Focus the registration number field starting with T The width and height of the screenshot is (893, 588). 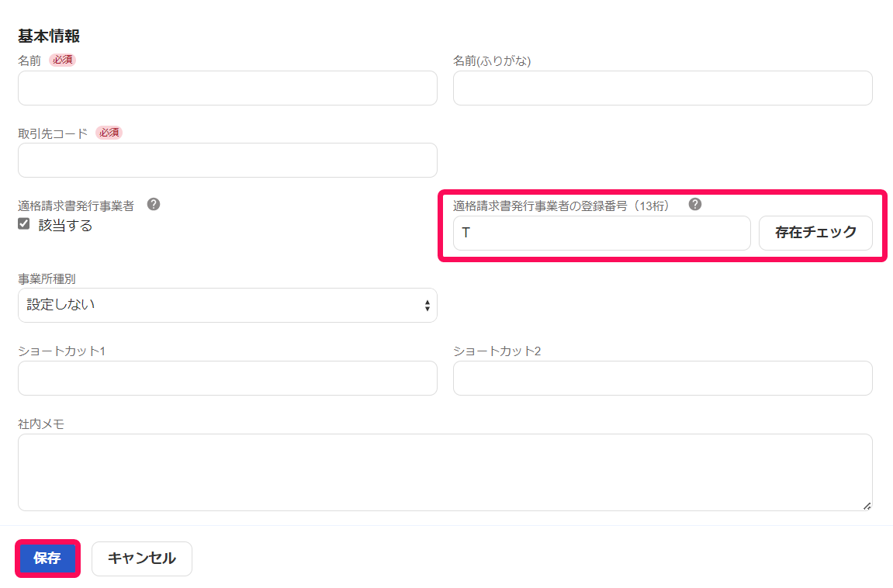(602, 233)
